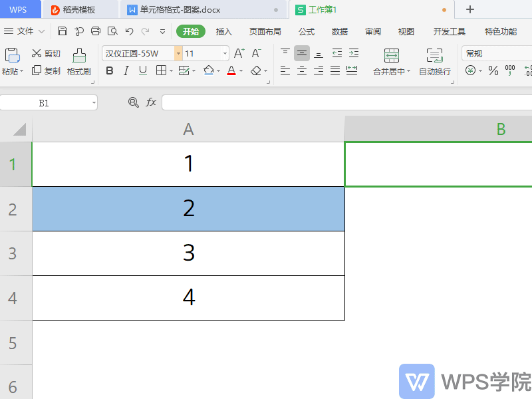The image size is (532, 399).
Task: Toggle Underline formatting
Action: (143, 70)
